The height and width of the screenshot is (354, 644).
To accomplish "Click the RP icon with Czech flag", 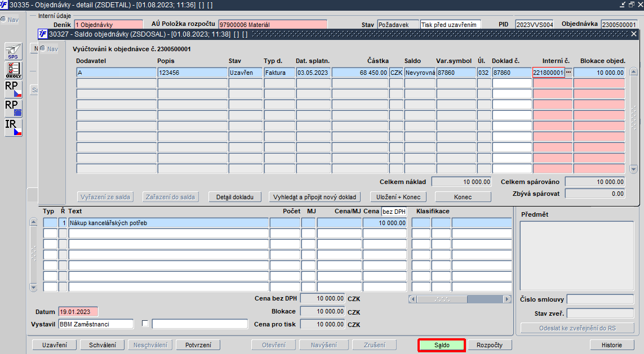I will tap(13, 89).
